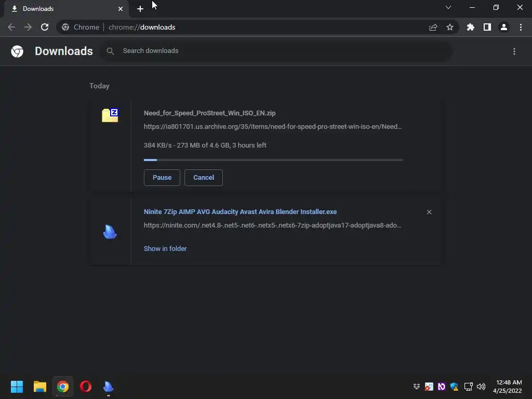Launch Opera from the taskbar

(x=86, y=387)
